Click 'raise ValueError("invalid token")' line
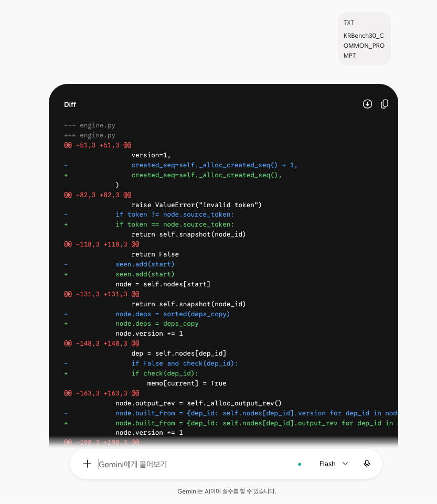The width and height of the screenshot is (437, 504). pos(197,205)
